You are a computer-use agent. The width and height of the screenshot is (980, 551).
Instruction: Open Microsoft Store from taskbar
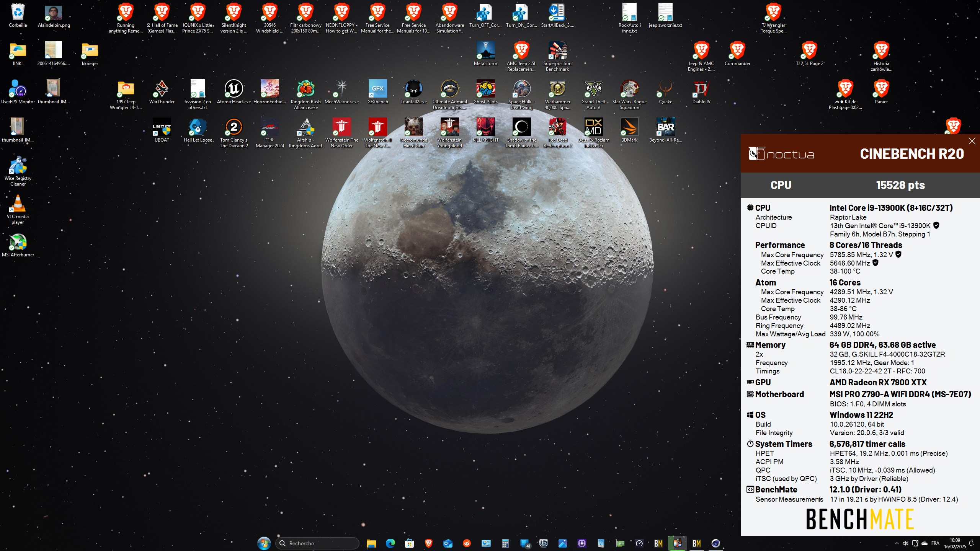click(x=409, y=543)
